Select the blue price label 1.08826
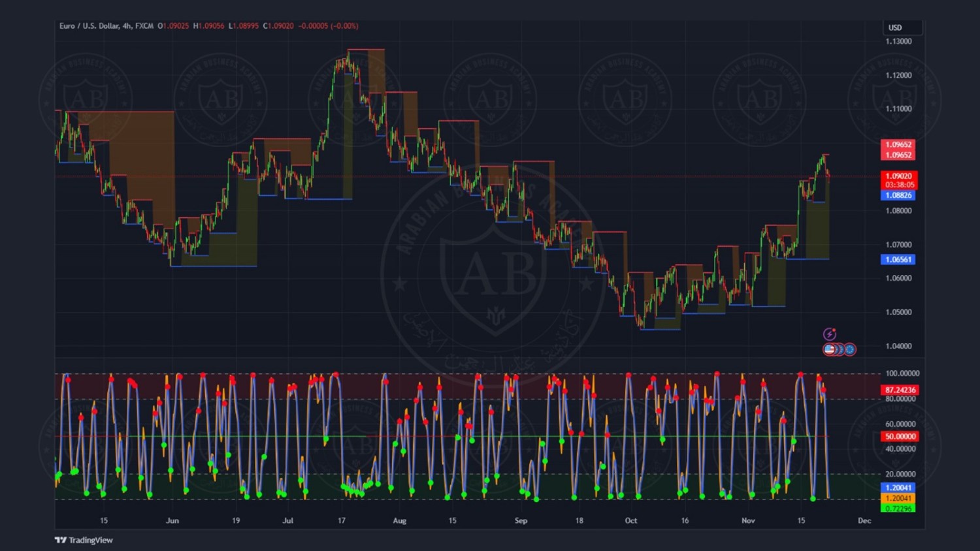 (x=898, y=195)
